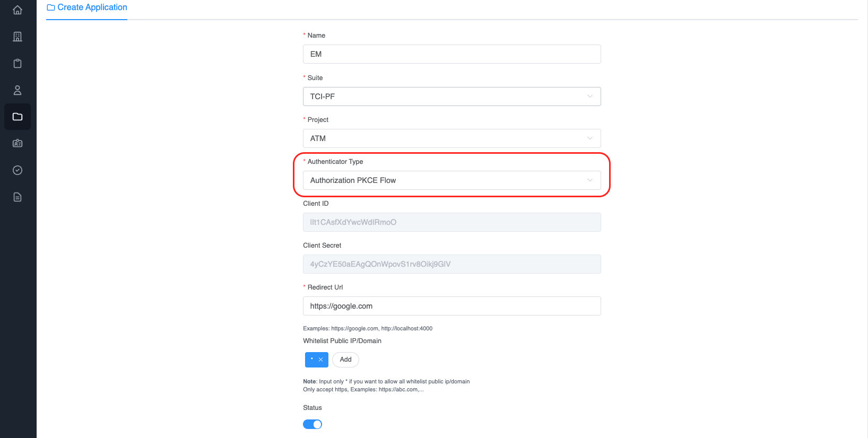Click the blue asterisk whitelist tag
Viewport: 868px width, 438px height.
pos(311,360)
